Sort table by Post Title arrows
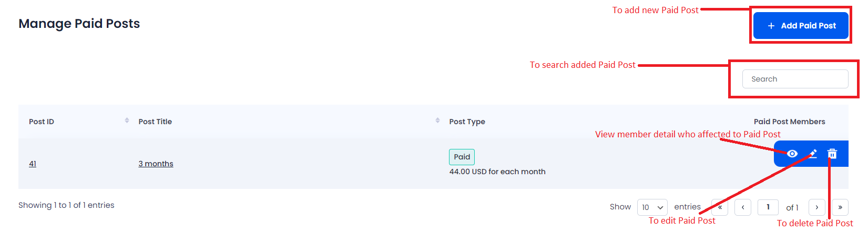Image resolution: width=868 pixels, height=251 pixels. click(437, 121)
